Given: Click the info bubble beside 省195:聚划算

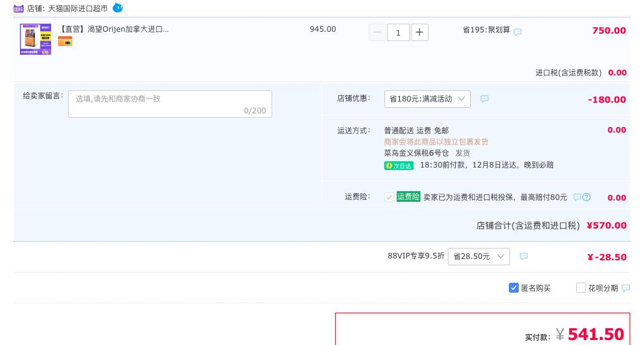Looking at the screenshot, I should (518, 32).
